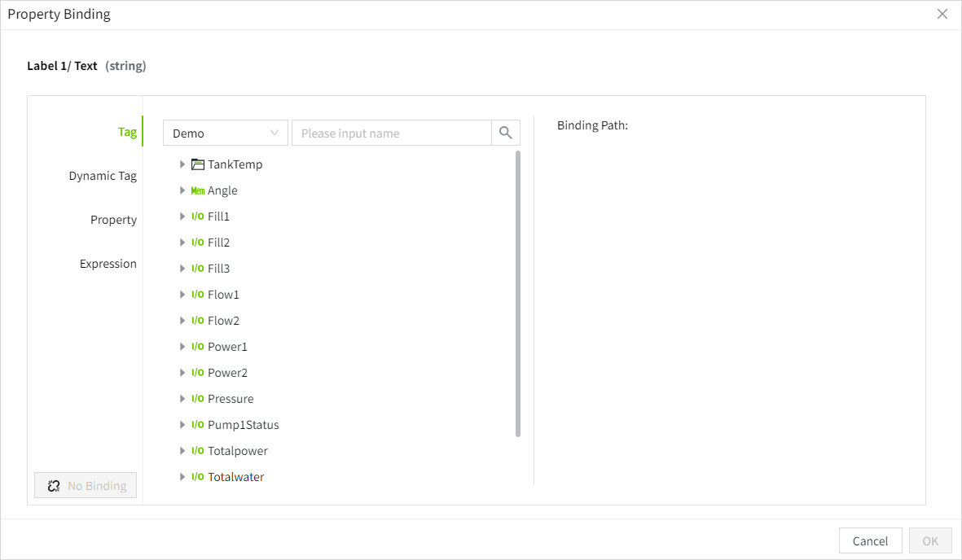
Task: Click the search magnifier icon
Action: 506,133
